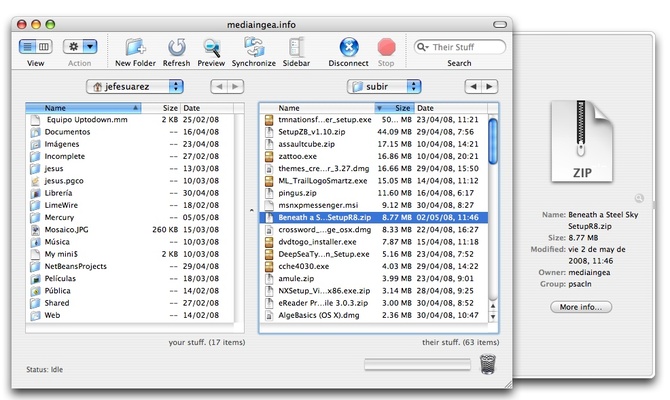Screen dimensions: 670x400
Task: Select the Documentos folder icon
Action: [35, 132]
